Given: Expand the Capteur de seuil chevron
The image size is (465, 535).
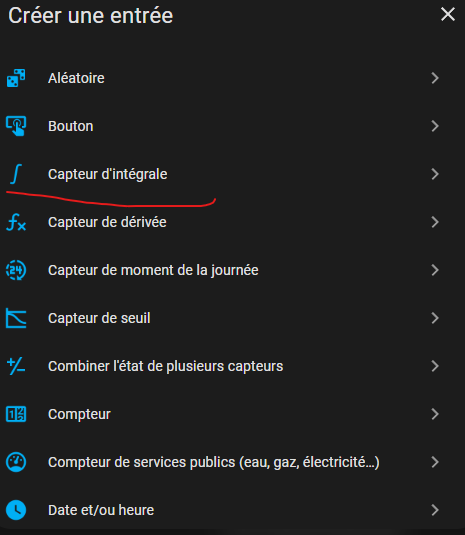Looking at the screenshot, I should click(x=435, y=318).
